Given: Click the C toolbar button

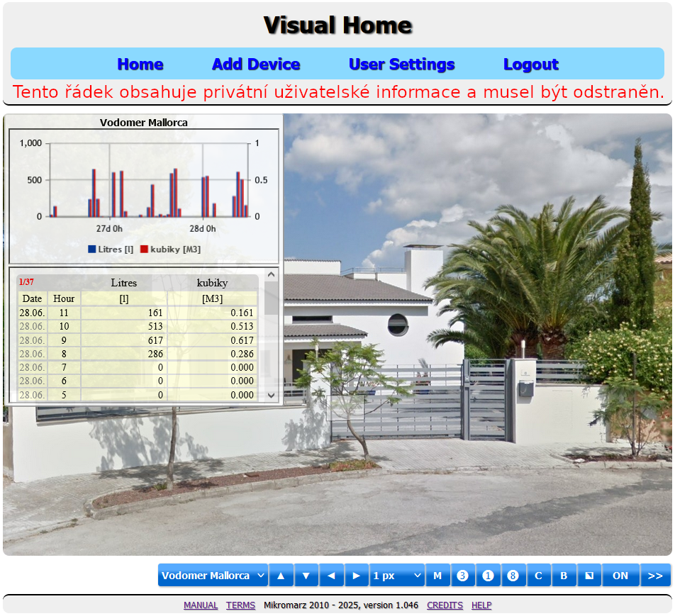Looking at the screenshot, I should [538, 576].
